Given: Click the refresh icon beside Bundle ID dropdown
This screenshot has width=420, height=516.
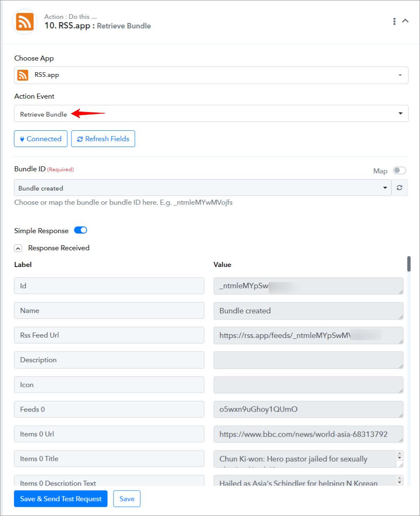Looking at the screenshot, I should [x=400, y=188].
